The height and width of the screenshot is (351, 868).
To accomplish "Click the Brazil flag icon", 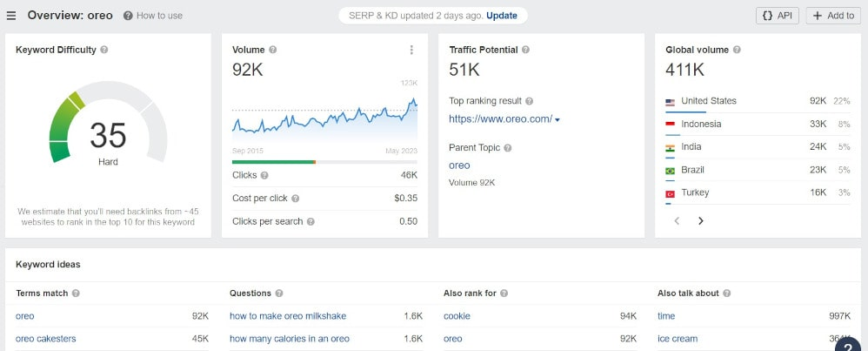I will tap(670, 171).
